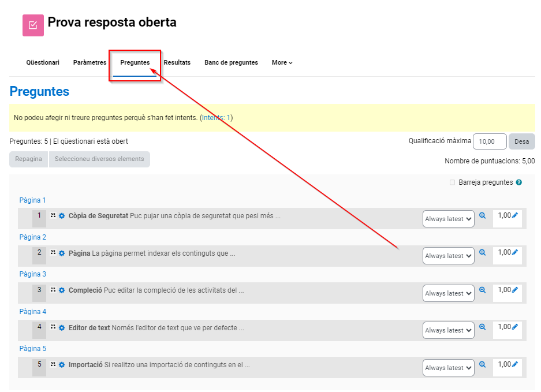Click the Desa button
541x392 pixels.
(521, 141)
